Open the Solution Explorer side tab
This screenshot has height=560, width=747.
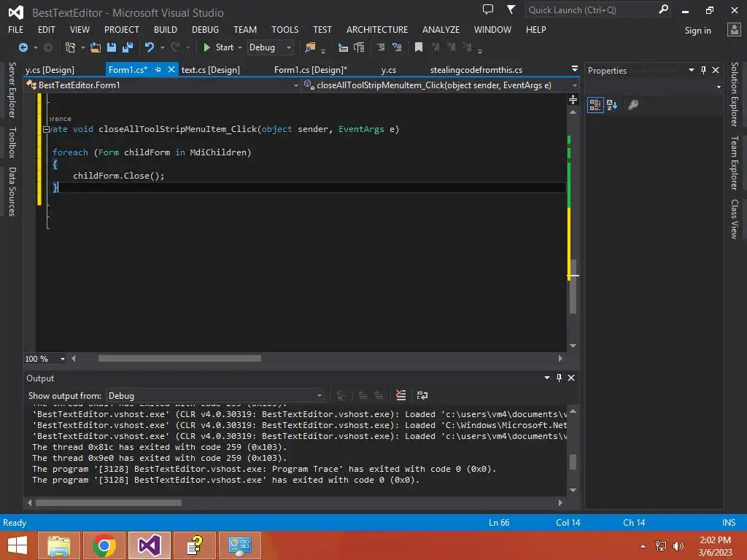[x=735, y=94]
